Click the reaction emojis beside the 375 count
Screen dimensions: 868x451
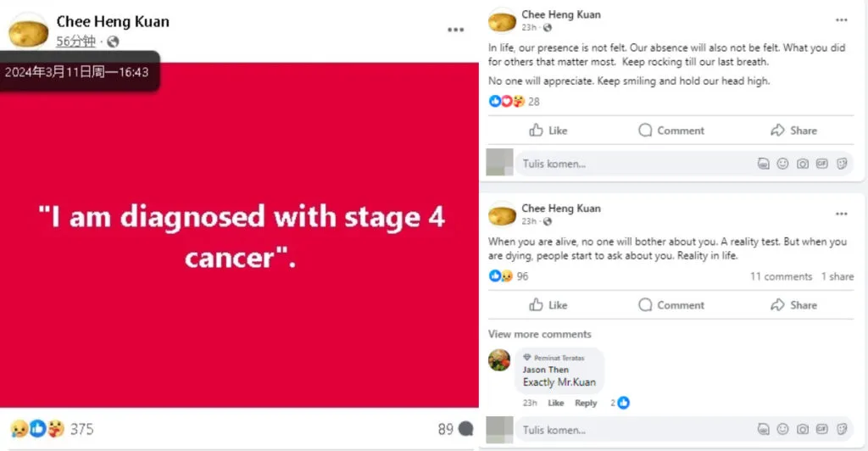[x=37, y=429]
